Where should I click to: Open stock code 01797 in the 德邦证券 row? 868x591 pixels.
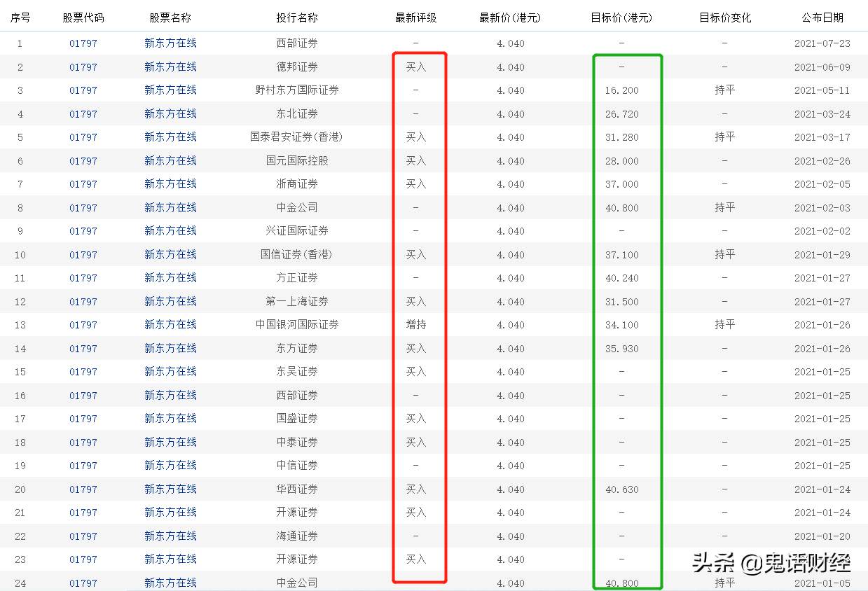(83, 67)
